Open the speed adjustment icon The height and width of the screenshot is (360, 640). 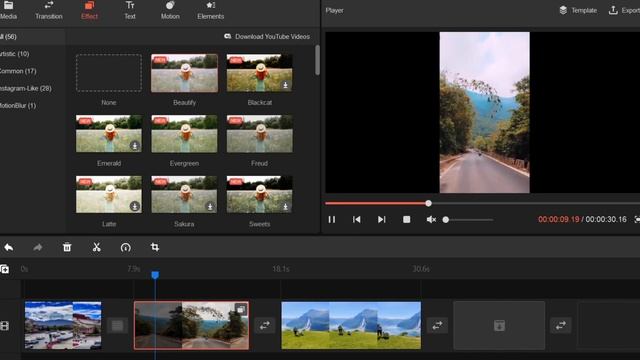pos(126,247)
